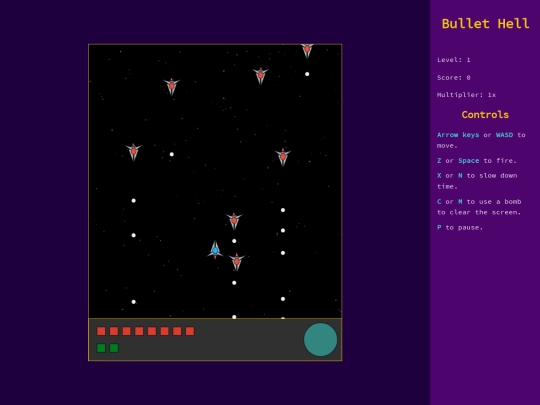Click the "Z" key label
Screen dimensions: 540x405
[439, 160]
